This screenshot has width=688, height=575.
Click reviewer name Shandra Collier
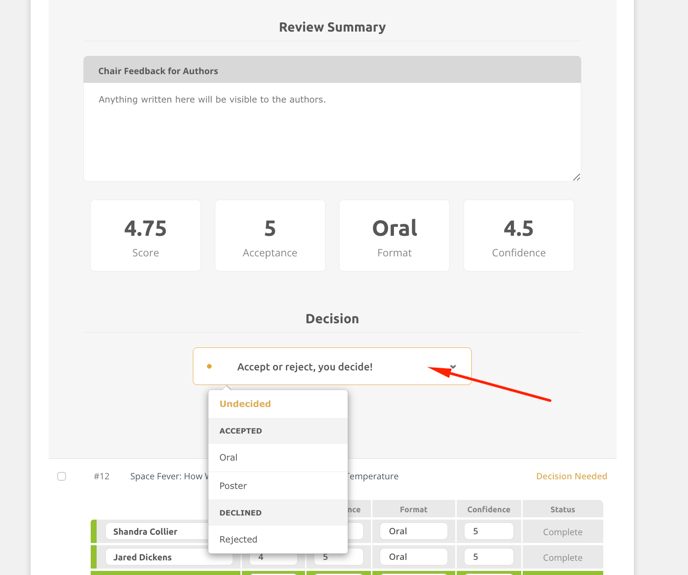pos(145,532)
